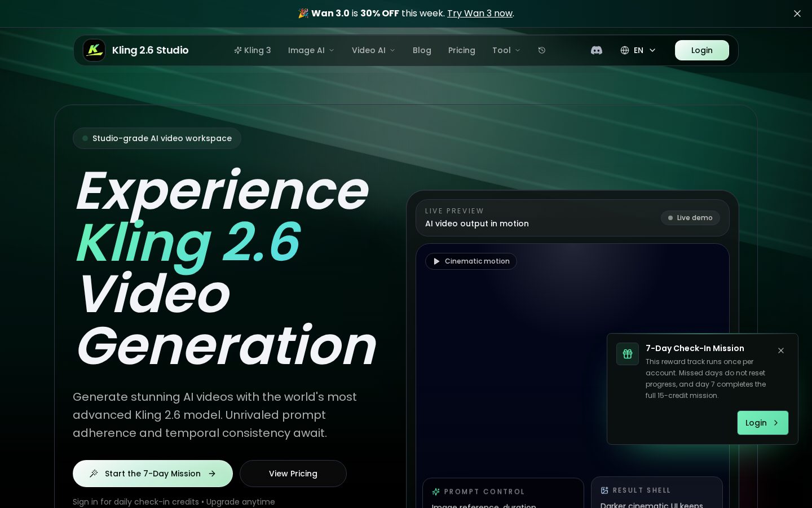
Task: Click the '7-Day Check-In Mission' title text
Action: (x=695, y=348)
